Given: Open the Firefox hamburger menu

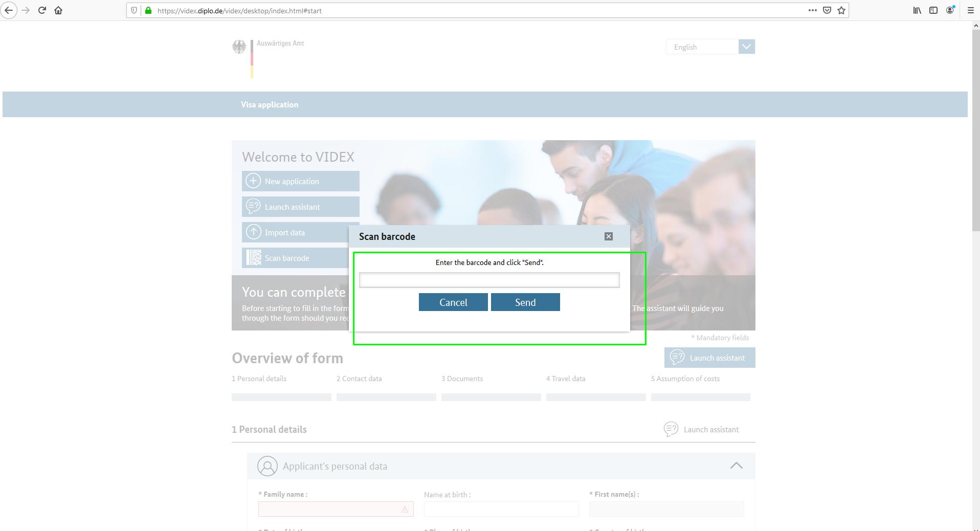Looking at the screenshot, I should [x=970, y=10].
